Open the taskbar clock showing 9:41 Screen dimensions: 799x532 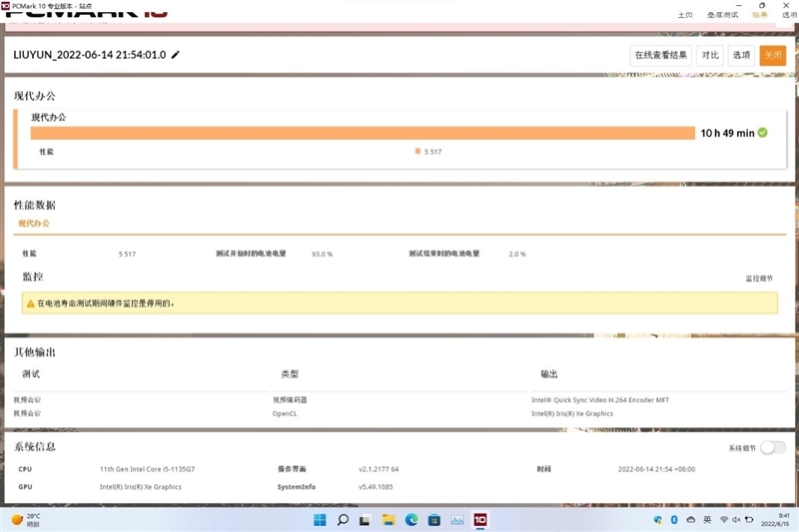[x=775, y=520]
